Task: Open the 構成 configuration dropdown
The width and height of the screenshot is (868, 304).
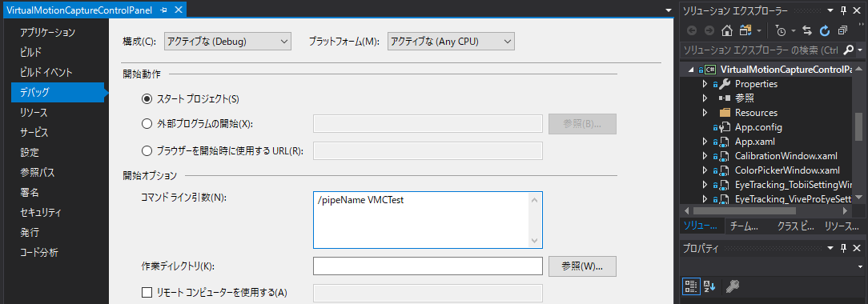Action: pyautogui.click(x=227, y=42)
